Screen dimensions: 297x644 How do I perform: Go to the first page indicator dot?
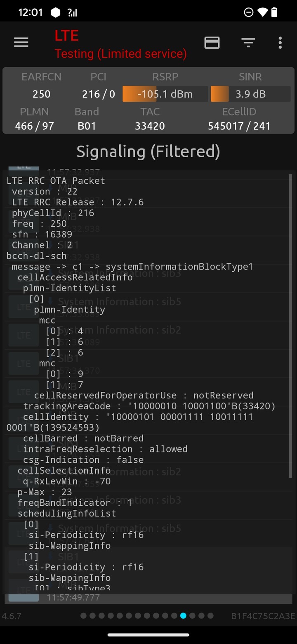pos(83,616)
